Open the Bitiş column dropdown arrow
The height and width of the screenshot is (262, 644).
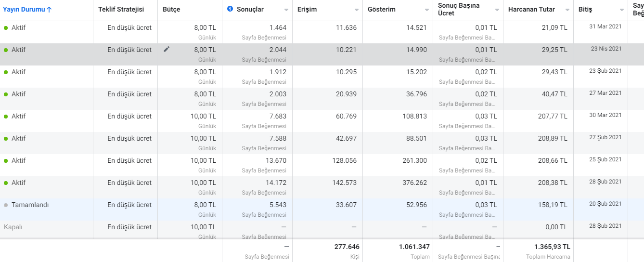point(622,10)
